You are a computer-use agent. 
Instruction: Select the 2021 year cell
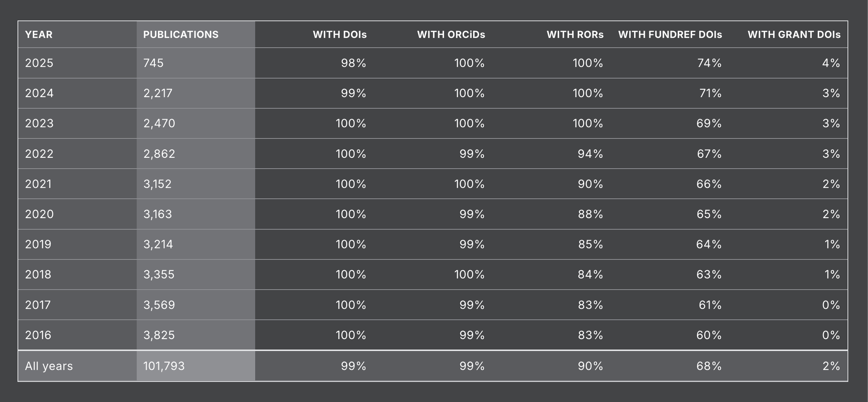coord(38,184)
